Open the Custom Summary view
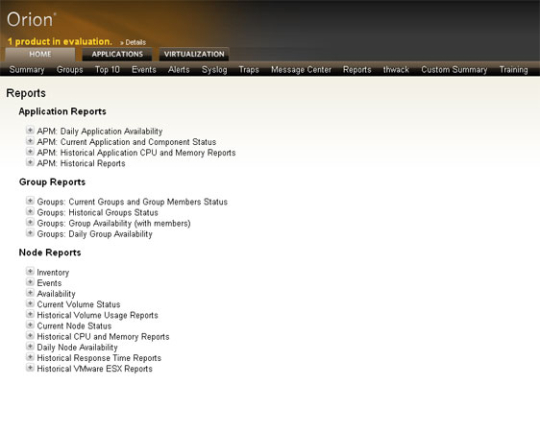The image size is (540, 434). 454,70
